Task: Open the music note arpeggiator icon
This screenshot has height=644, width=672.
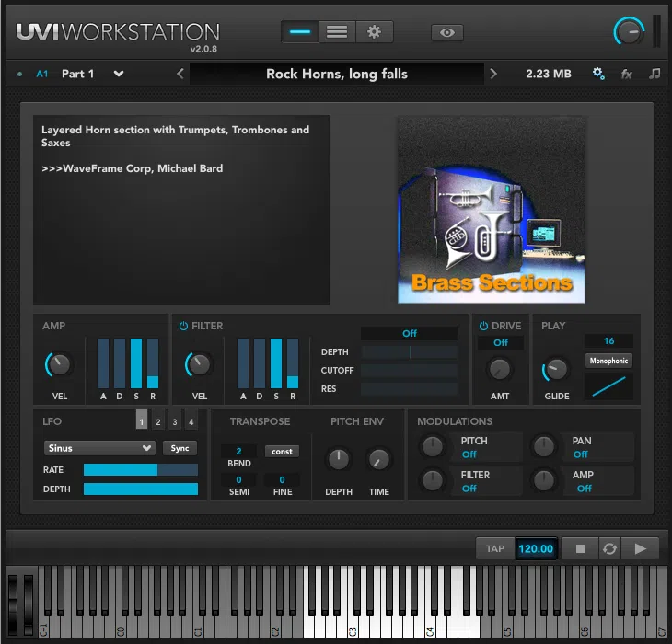Action: tap(655, 74)
